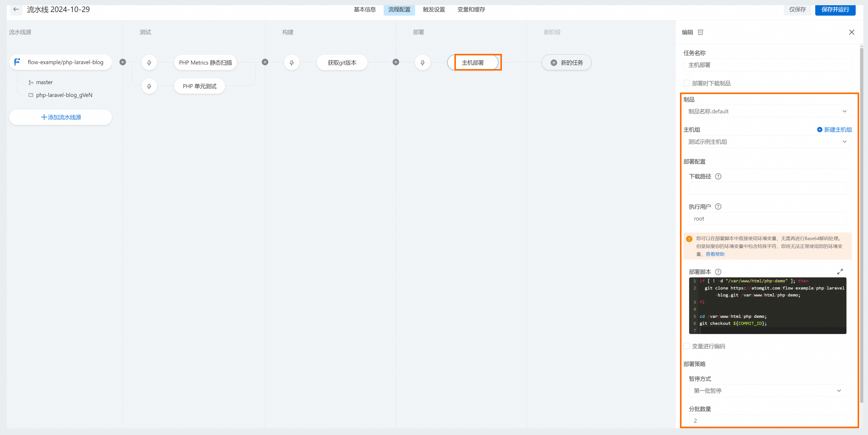Viewport: 868px width, 435px height.
Task: Click lightning trigger icon beside PHP Metrics 静态扫描
Action: (x=149, y=63)
